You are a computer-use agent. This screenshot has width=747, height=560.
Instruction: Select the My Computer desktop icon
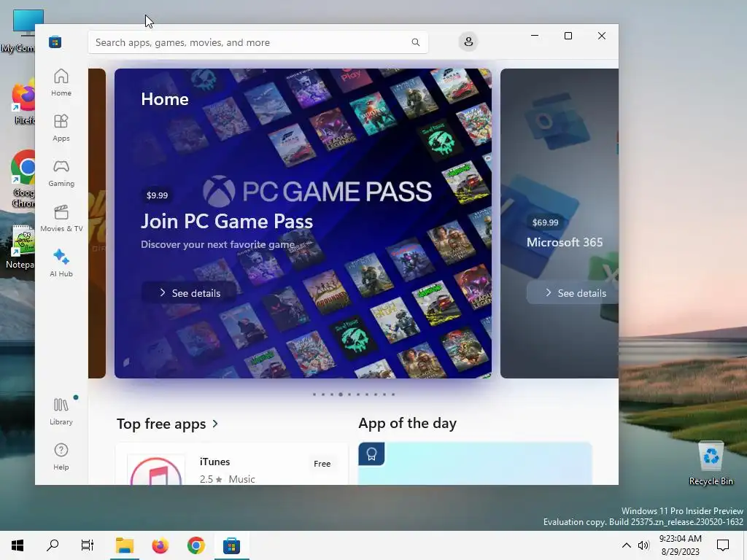point(18,31)
